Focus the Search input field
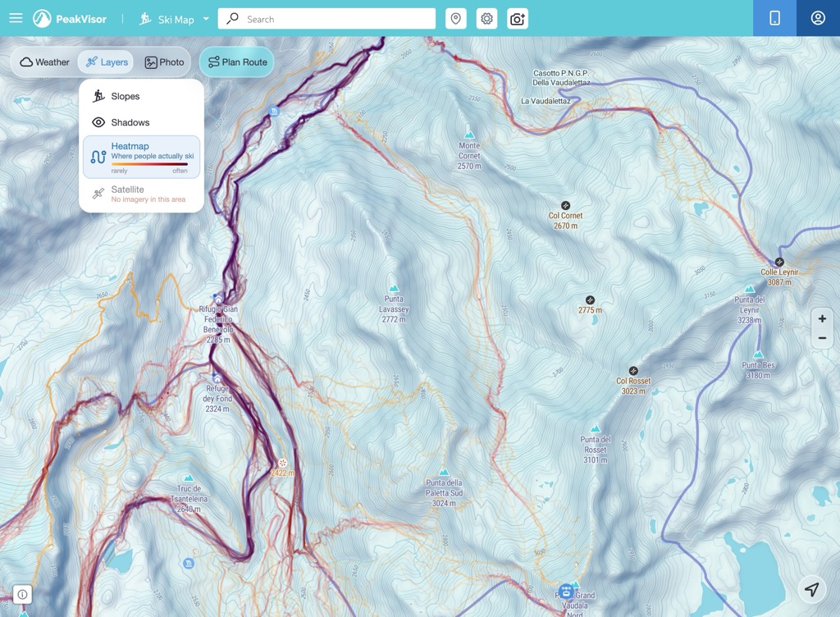Image resolution: width=840 pixels, height=617 pixels. [326, 19]
